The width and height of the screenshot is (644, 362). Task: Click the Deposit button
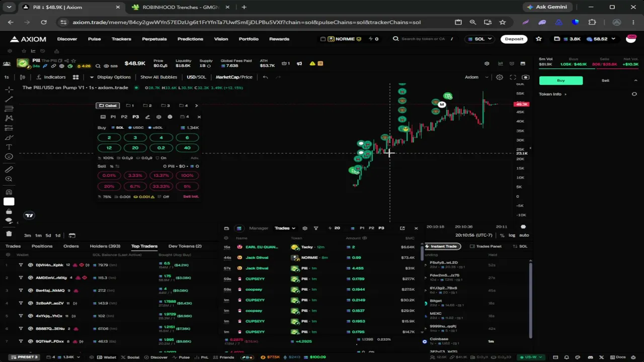(514, 39)
